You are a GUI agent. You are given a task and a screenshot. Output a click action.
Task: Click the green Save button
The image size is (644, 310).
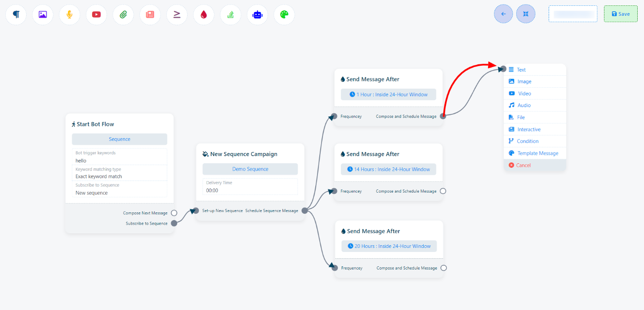620,14
